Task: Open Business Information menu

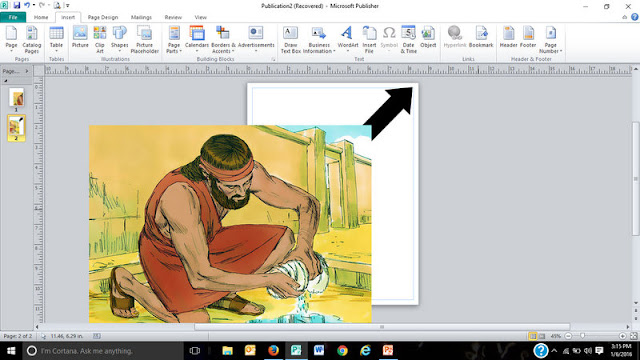Action: click(319, 39)
